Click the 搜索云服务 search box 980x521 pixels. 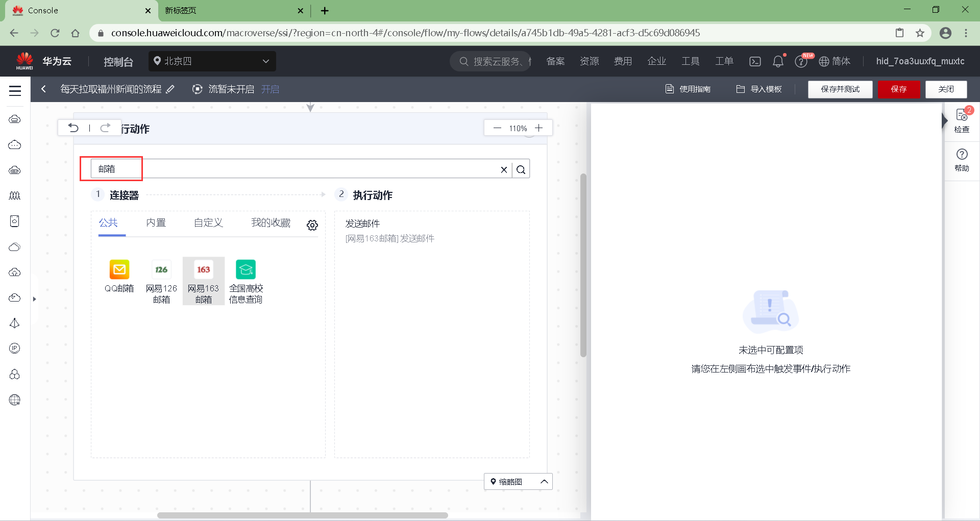490,61
